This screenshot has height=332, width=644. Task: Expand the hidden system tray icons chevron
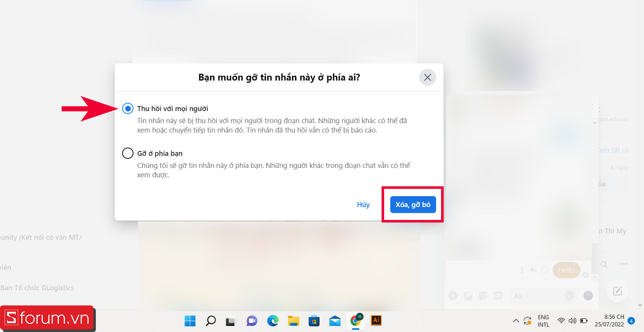(x=516, y=321)
